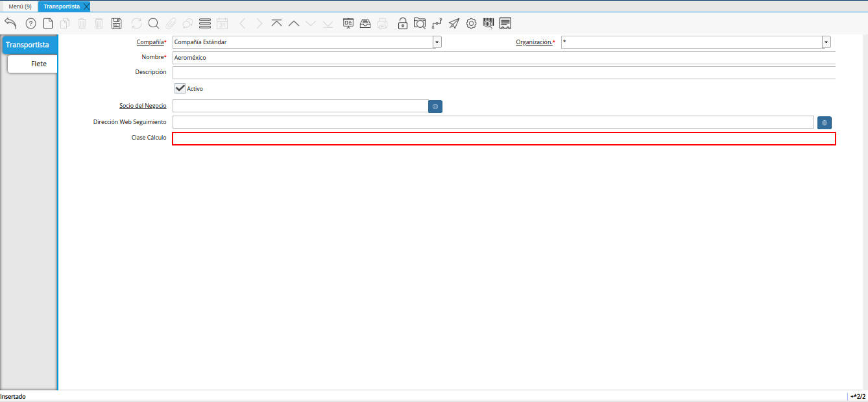This screenshot has height=402, width=868.
Task: Click the second trash (delete selection) icon
Action: click(99, 23)
